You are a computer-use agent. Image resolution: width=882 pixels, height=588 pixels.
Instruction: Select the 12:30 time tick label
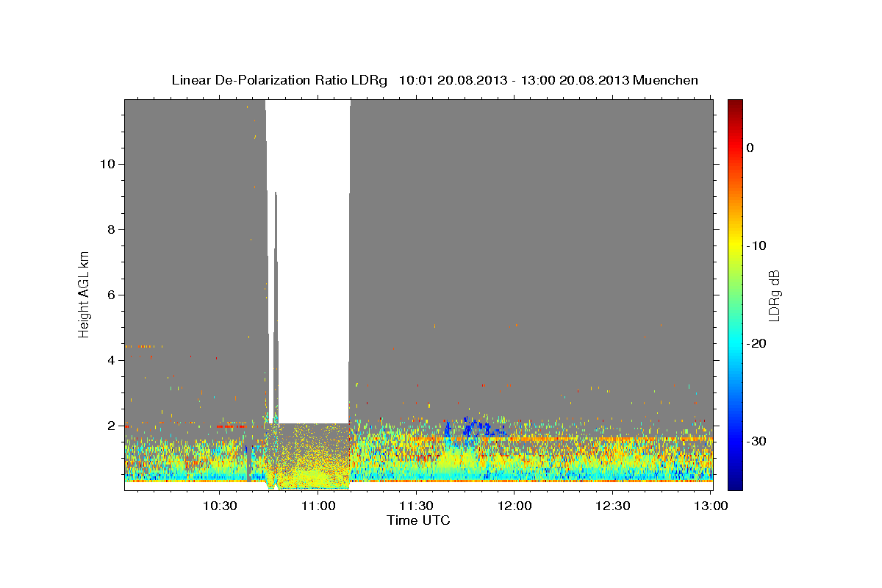(612, 506)
